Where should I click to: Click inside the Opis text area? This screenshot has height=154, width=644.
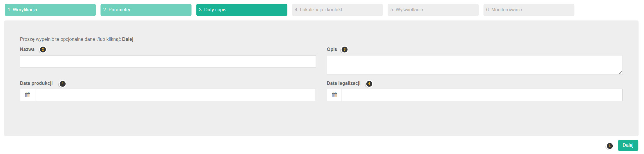click(474, 65)
